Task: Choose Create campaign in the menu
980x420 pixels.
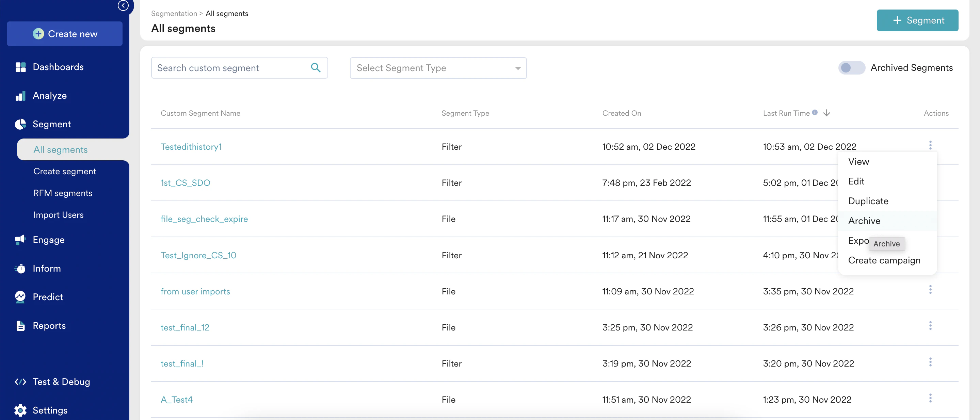Action: click(884, 260)
